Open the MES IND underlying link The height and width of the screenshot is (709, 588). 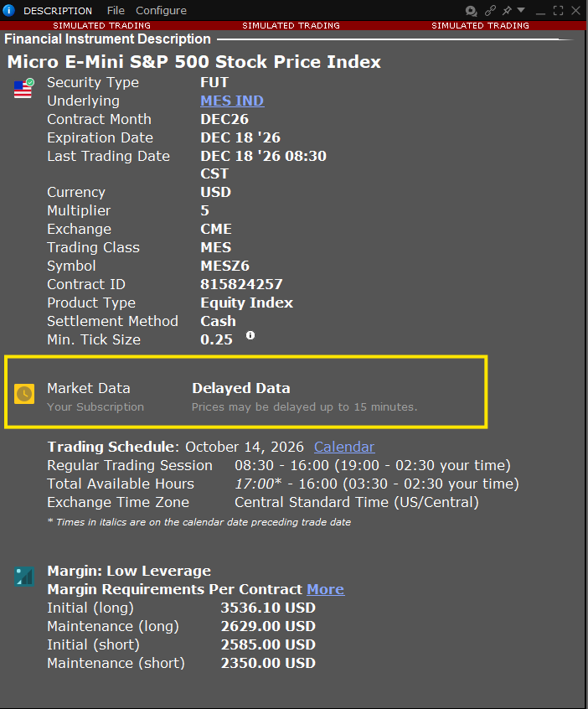(232, 101)
